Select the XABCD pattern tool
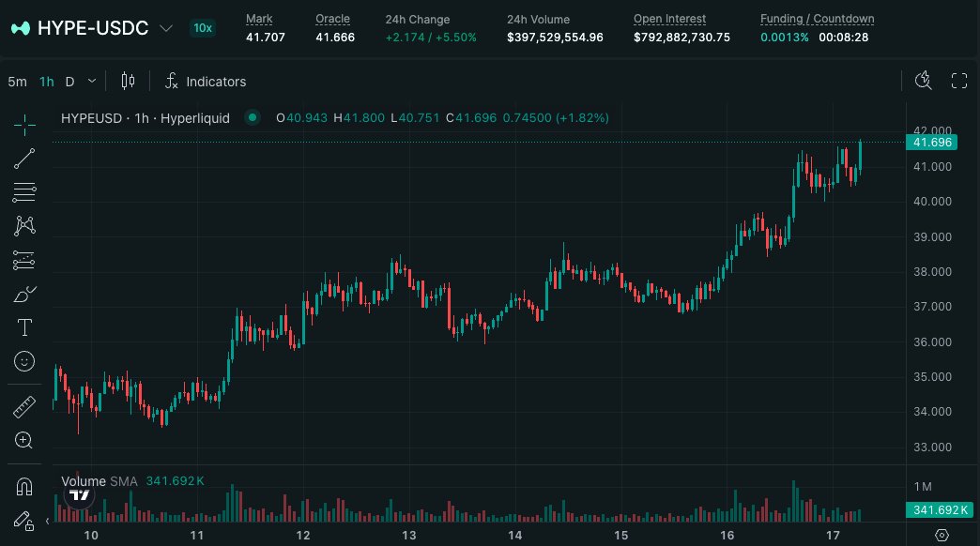This screenshot has height=546, width=980. click(x=24, y=226)
